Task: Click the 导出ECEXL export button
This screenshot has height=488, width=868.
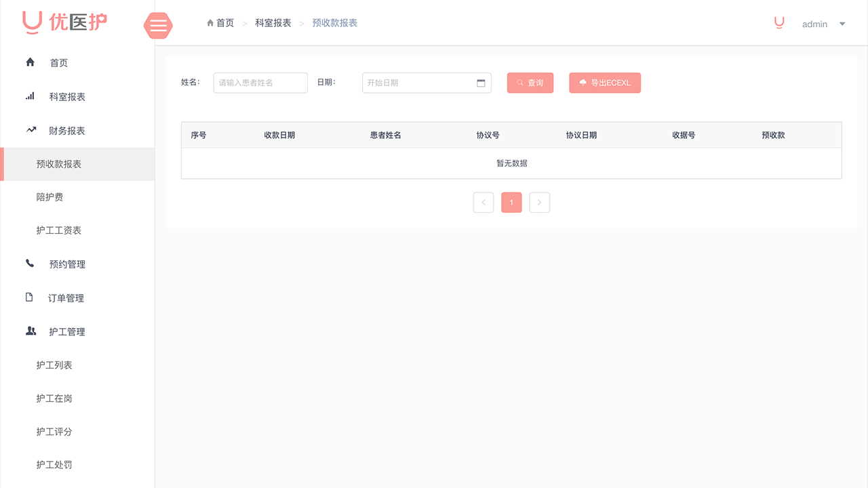Action: click(x=605, y=82)
